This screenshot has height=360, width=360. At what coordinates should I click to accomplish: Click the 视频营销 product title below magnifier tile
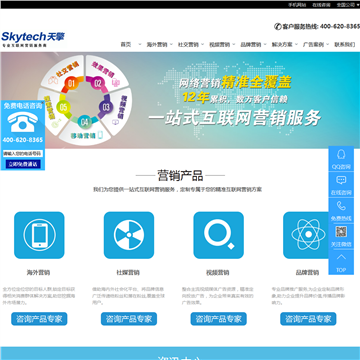[x=218, y=272]
